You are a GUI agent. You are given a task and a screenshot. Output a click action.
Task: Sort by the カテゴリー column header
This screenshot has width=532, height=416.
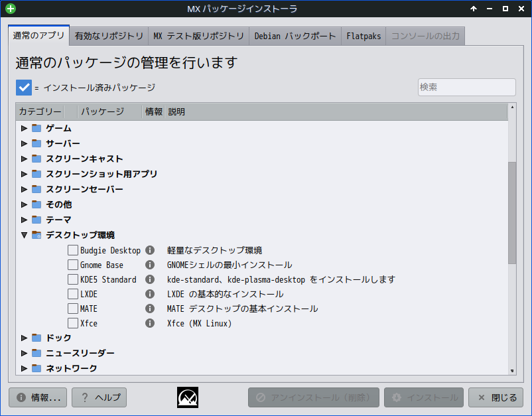tap(40, 111)
